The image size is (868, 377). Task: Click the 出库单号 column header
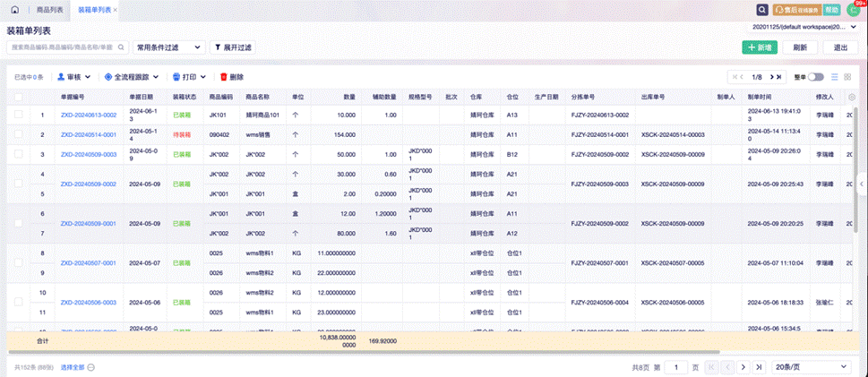click(x=653, y=97)
